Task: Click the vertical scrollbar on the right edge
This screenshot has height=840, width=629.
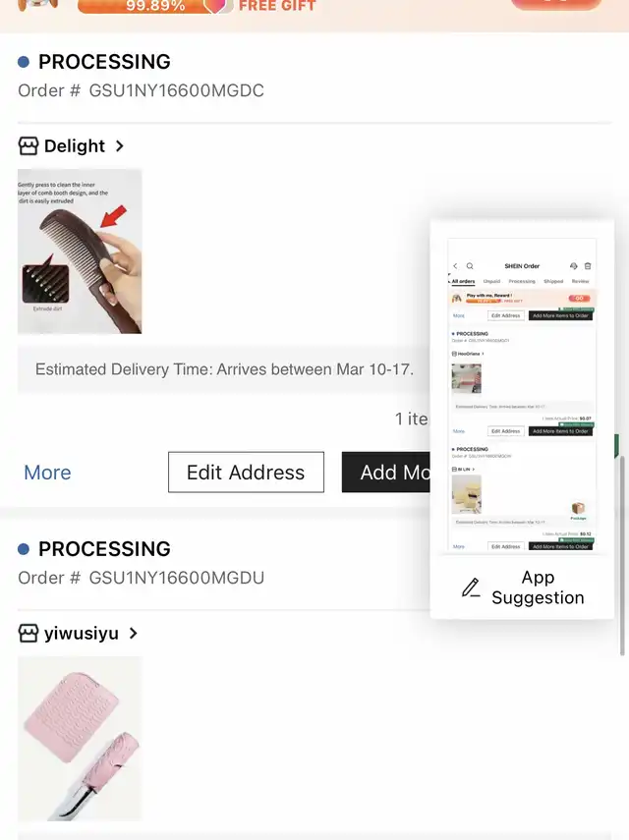Action: 622,555
